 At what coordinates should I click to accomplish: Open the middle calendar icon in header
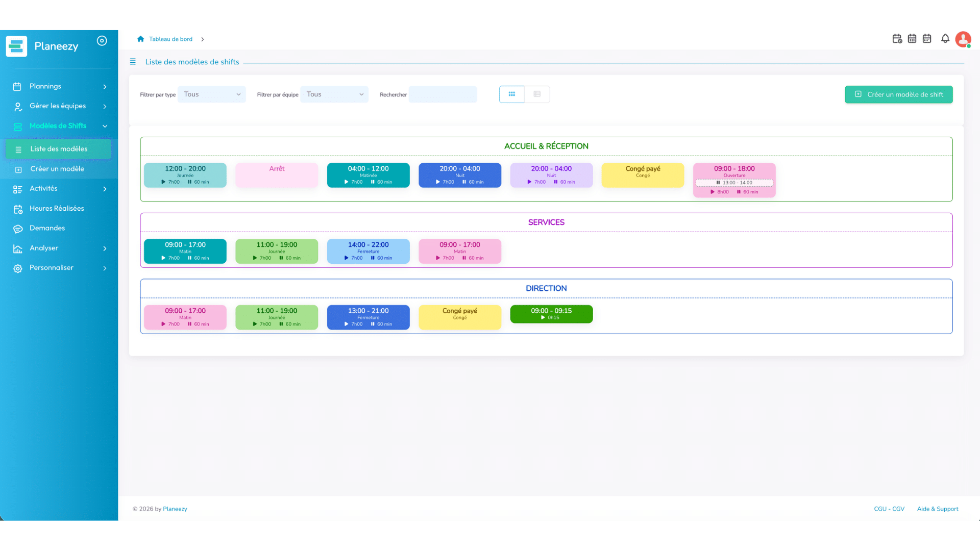click(x=912, y=39)
